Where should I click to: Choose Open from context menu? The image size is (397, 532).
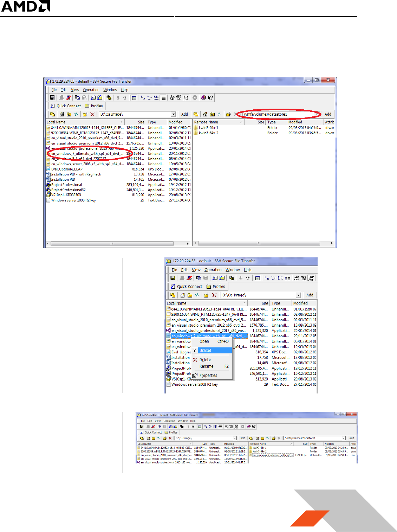(x=212, y=341)
